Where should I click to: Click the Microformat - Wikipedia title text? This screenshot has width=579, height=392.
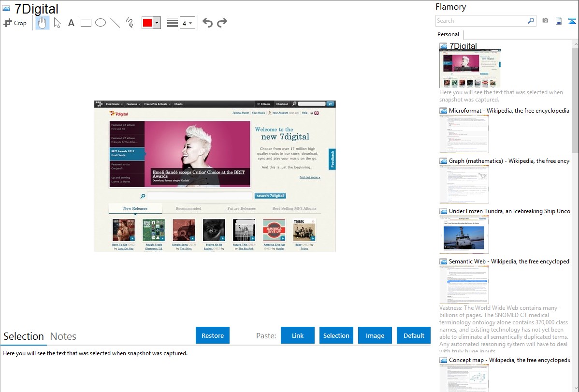(x=509, y=111)
